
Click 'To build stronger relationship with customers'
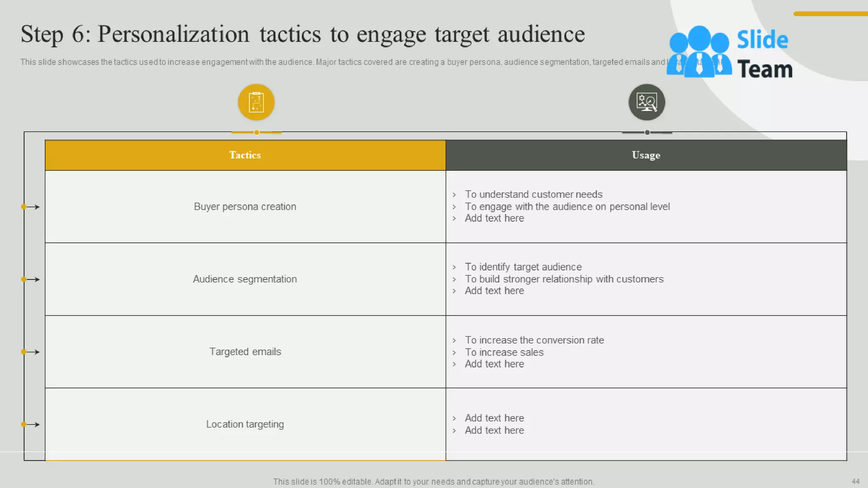[x=564, y=279]
